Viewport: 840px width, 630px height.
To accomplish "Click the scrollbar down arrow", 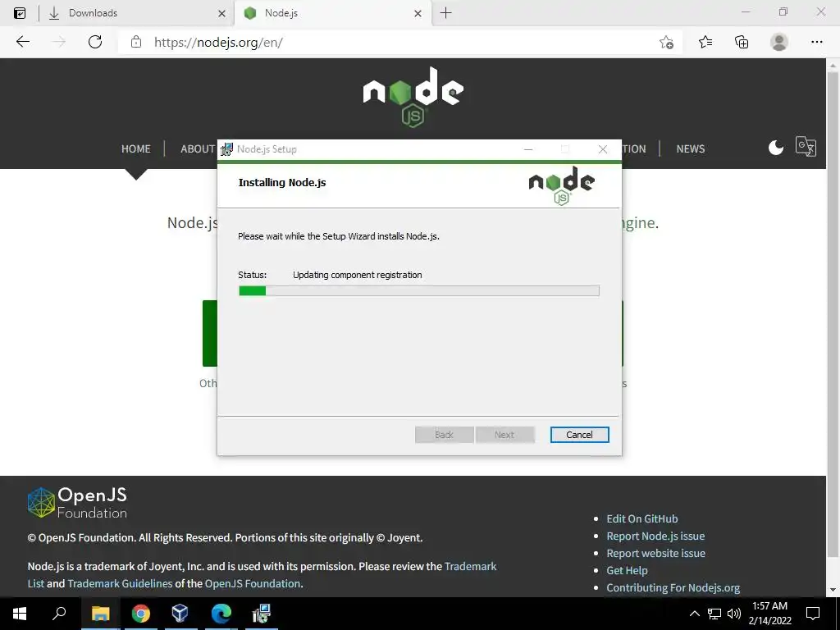I will (833, 590).
